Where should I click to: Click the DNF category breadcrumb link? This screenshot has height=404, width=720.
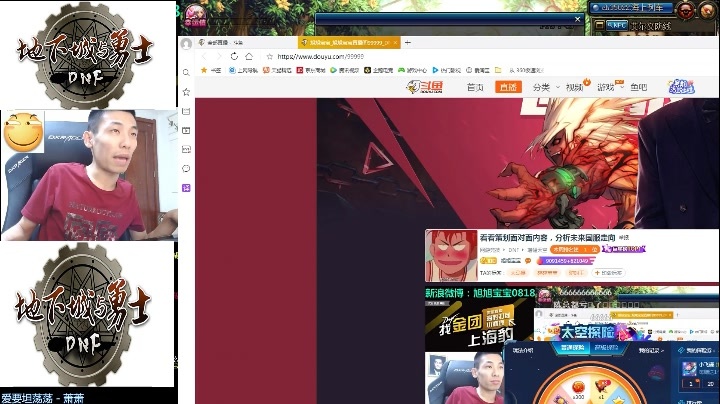(x=513, y=250)
